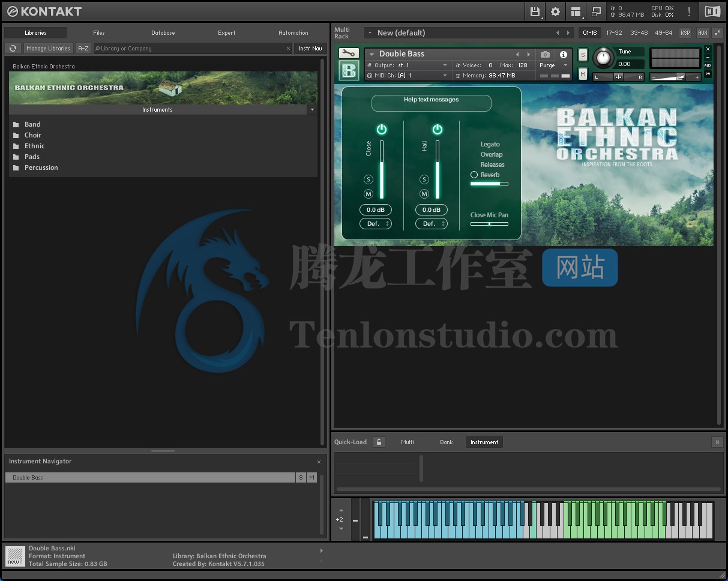This screenshot has height=581, width=728.
Task: Solo the Hall mic channel
Action: tap(424, 179)
